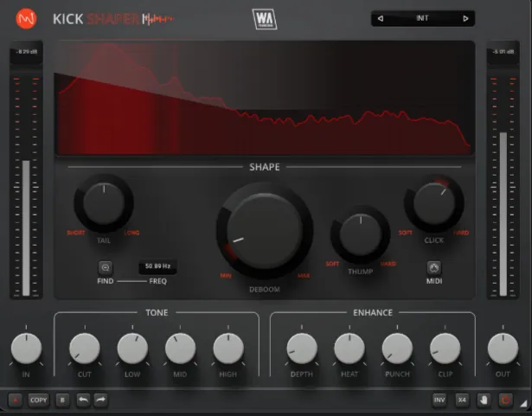Click the LOW tone knob
Image resolution: width=532 pixels, height=416 pixels.
pyautogui.click(x=132, y=349)
